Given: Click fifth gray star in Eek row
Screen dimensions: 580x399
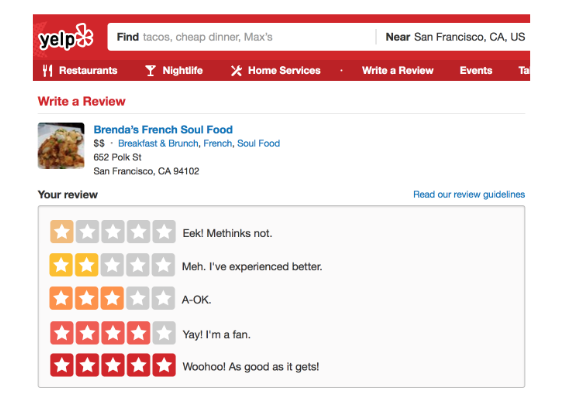Looking at the screenshot, I should pos(164,232).
